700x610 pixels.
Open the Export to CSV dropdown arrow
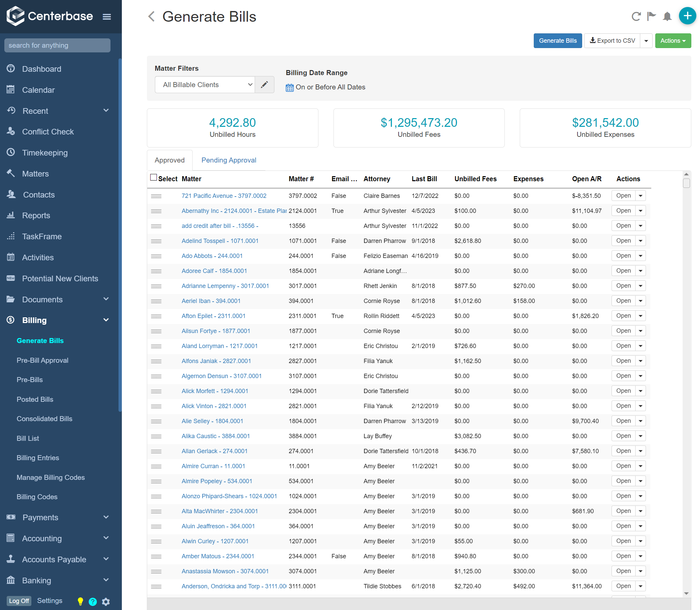[x=646, y=40]
